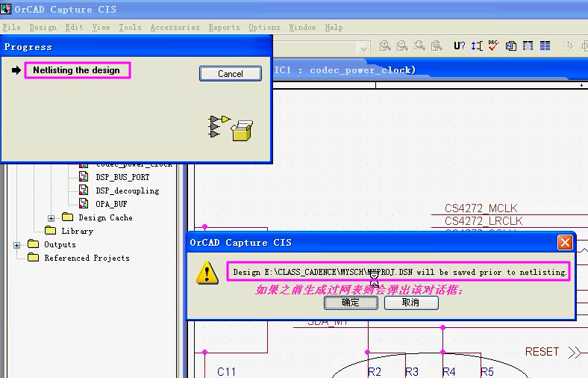
Task: Click the Zoom In magnifier icon
Action: [x=385, y=46]
